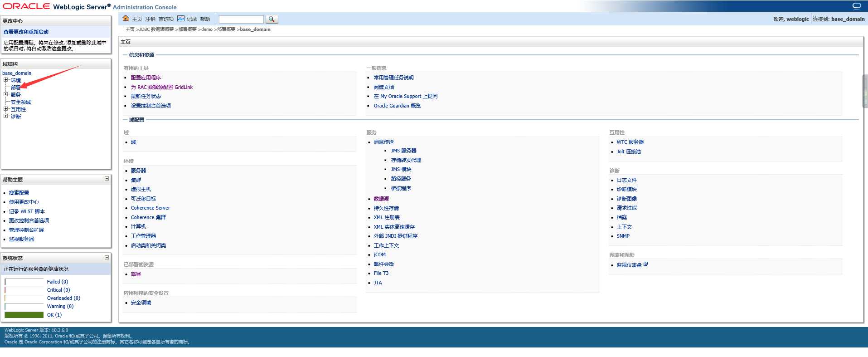Viewport: 868px width, 357px height.
Task: Open the 集群 link
Action: [x=136, y=180]
